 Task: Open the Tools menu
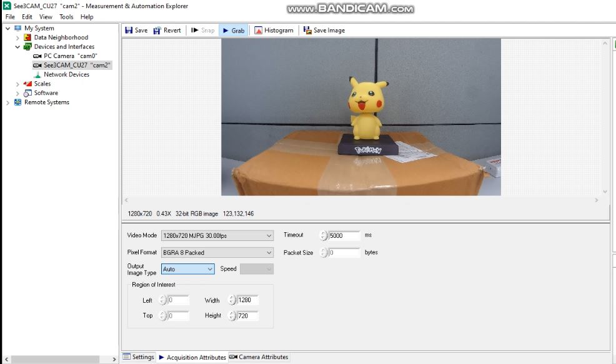click(66, 17)
